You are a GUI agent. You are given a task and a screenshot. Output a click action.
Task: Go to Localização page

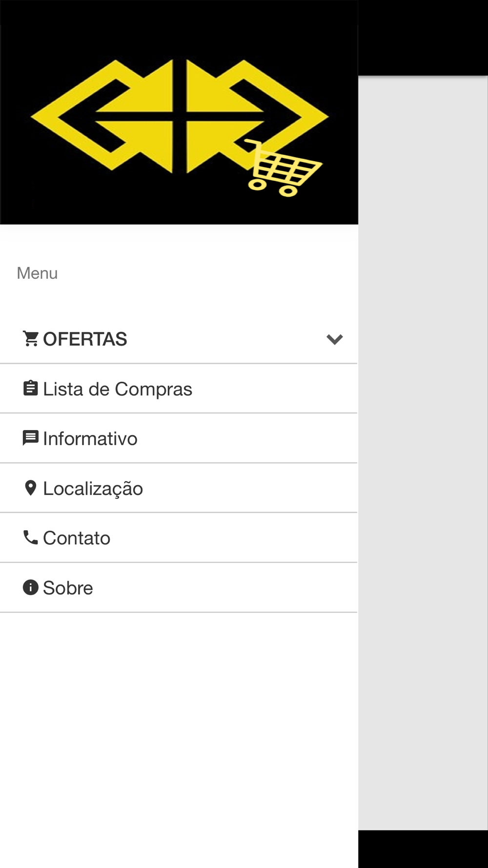tap(179, 488)
